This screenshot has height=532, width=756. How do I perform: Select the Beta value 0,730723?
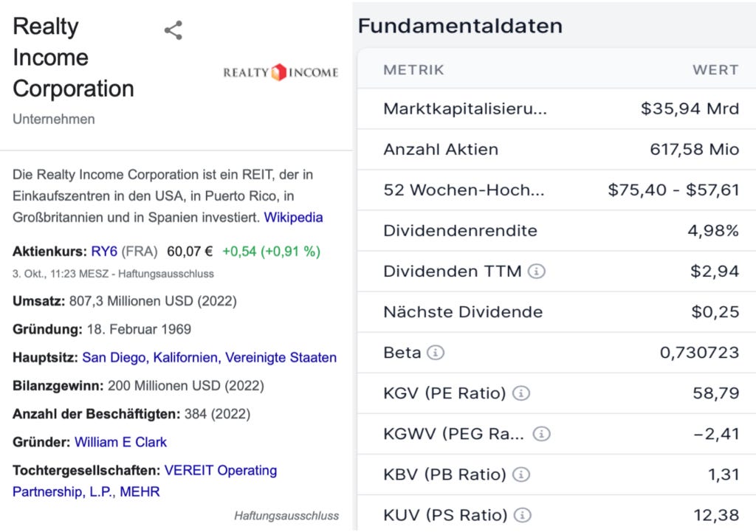[x=699, y=353]
